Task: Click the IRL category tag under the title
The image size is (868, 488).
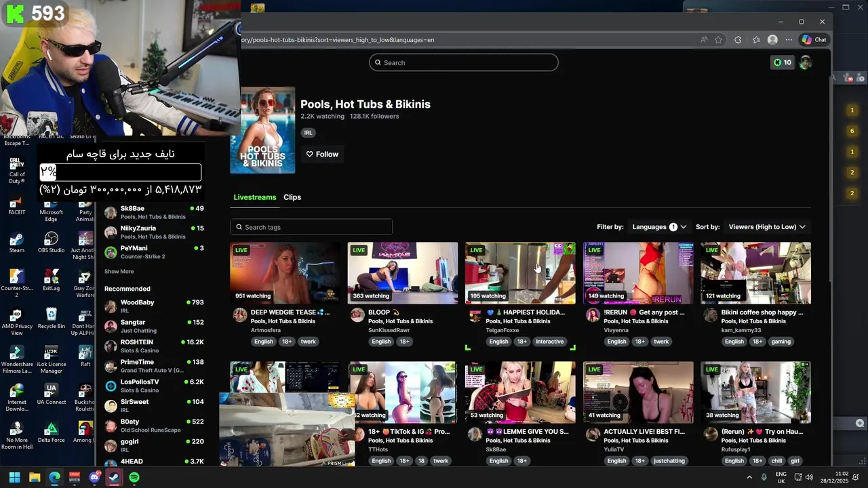Action: point(308,133)
